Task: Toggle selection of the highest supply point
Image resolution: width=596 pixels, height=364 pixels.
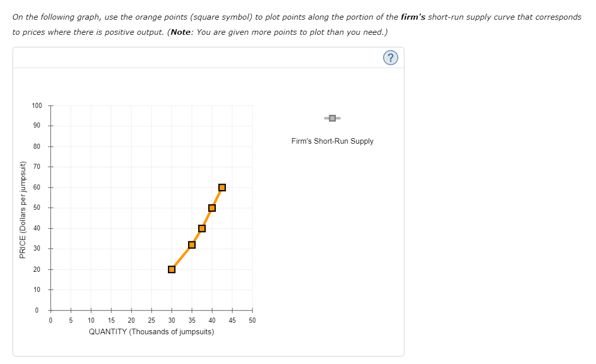Action: pos(222,187)
